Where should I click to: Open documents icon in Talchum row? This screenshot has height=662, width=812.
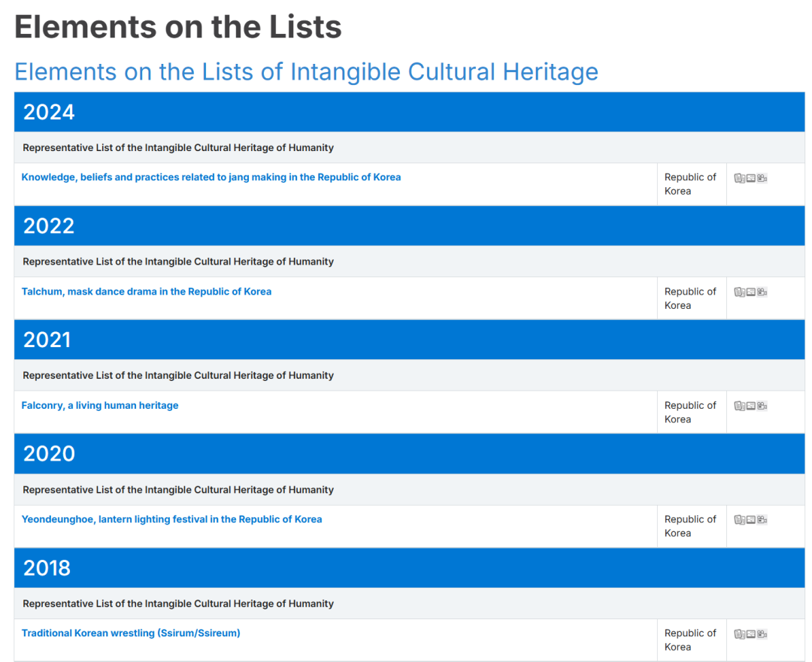point(739,292)
